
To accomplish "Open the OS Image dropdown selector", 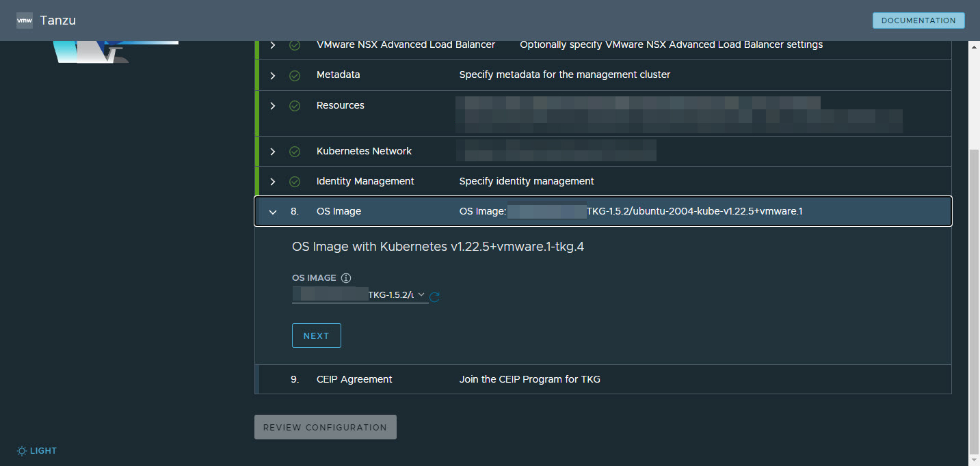I will coord(360,295).
